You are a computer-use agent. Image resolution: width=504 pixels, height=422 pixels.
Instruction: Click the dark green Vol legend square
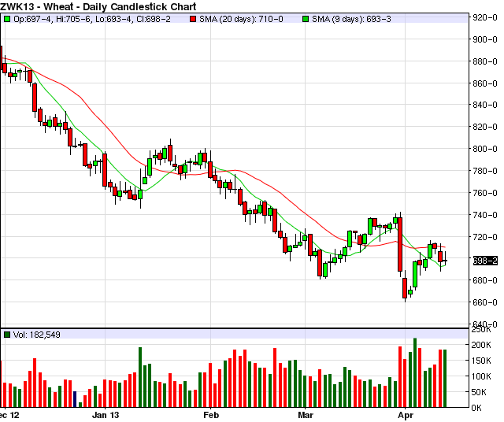tap(7, 335)
